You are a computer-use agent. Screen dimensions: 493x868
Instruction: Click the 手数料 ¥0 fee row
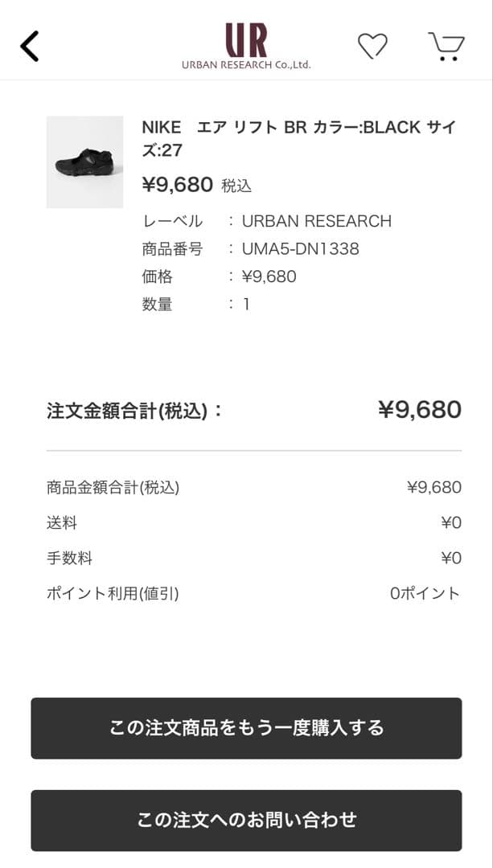coord(246,558)
